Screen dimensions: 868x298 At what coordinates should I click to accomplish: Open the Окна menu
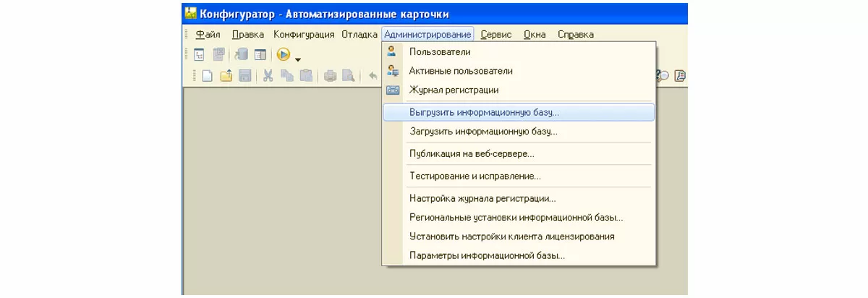(x=535, y=34)
